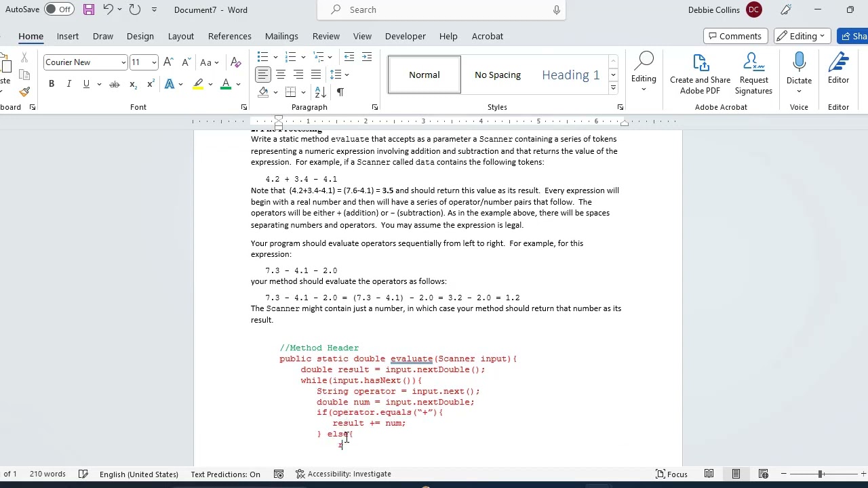Show paragraph marks pilcrow icon

[340, 92]
